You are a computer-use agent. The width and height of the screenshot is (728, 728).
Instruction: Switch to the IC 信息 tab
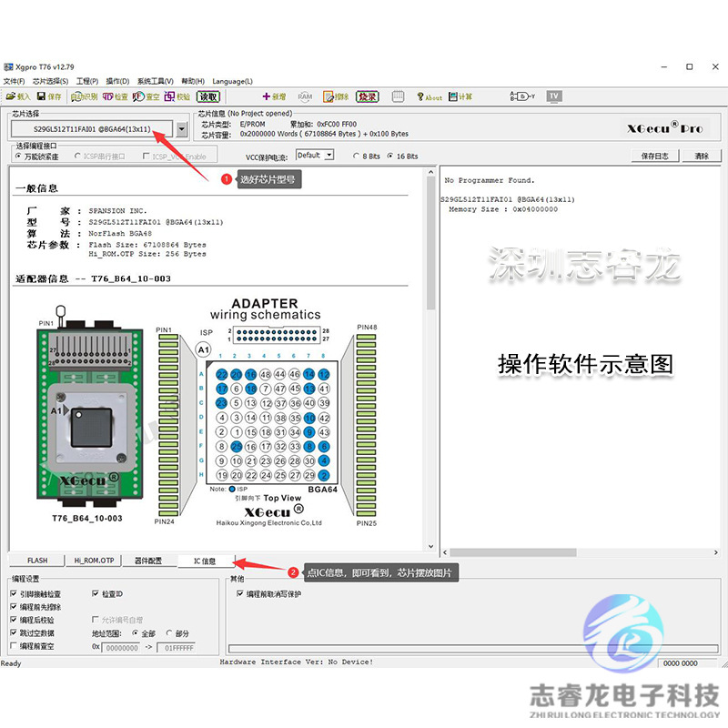[x=206, y=561]
